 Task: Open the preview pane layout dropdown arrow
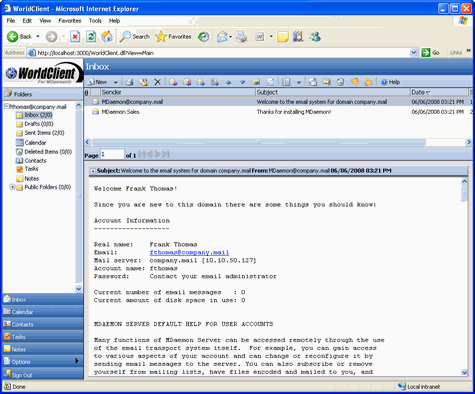pyautogui.click(x=299, y=82)
